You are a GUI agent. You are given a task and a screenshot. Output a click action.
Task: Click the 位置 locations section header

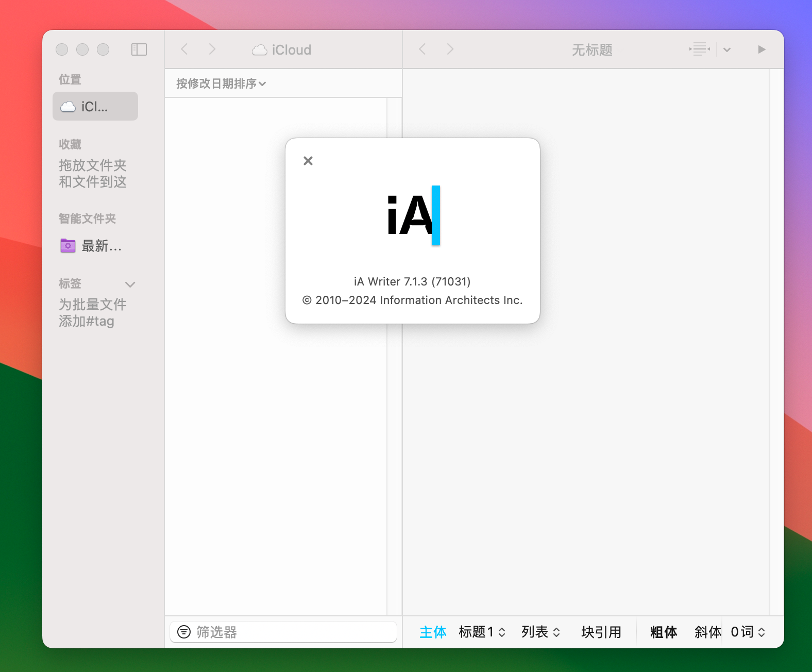tap(70, 79)
